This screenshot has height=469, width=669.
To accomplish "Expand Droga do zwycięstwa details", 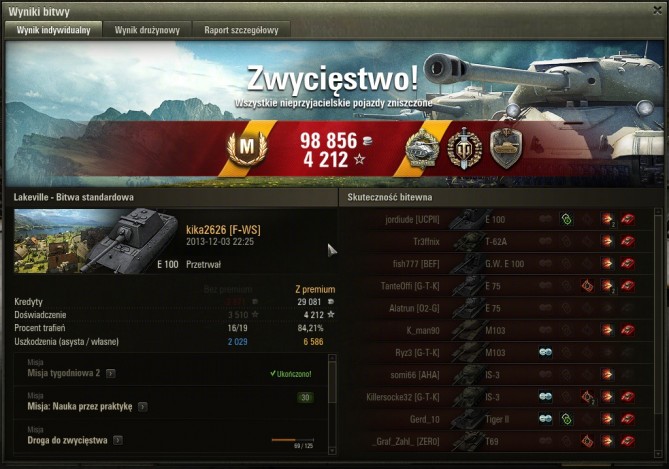I will pyautogui.click(x=118, y=440).
